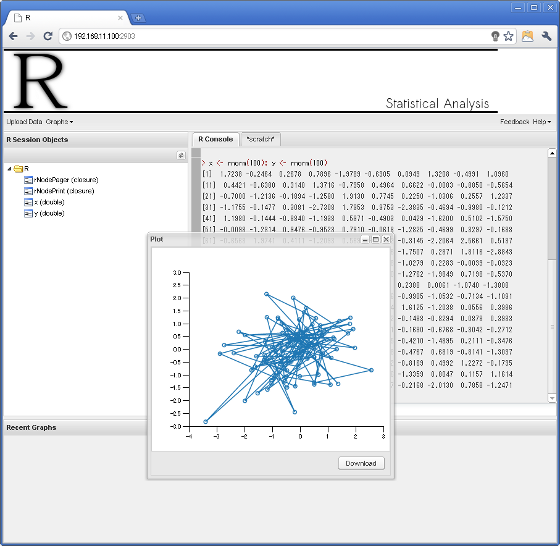
Task: Click icon beside rNodePrint object
Action: point(28,191)
